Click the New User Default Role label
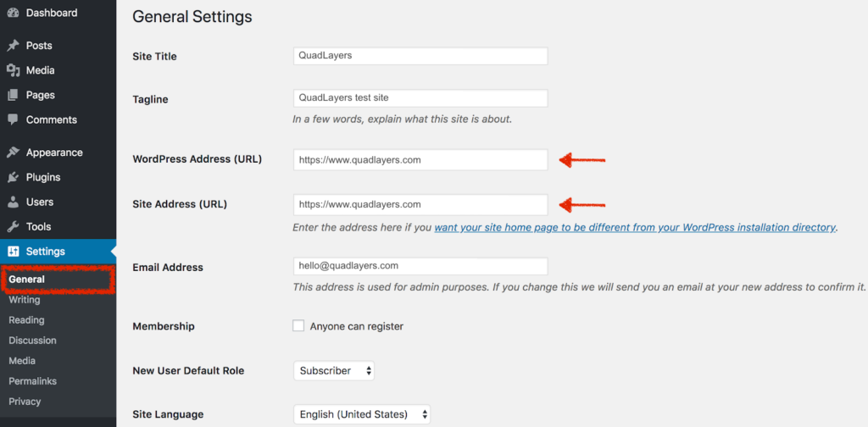 click(188, 370)
